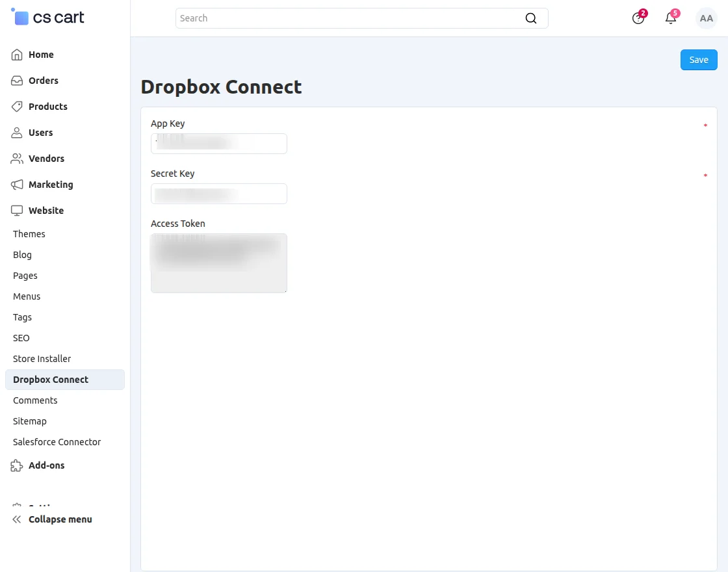The height and width of the screenshot is (572, 728).
Task: Open the notifications bell icon
Action: 671,18
